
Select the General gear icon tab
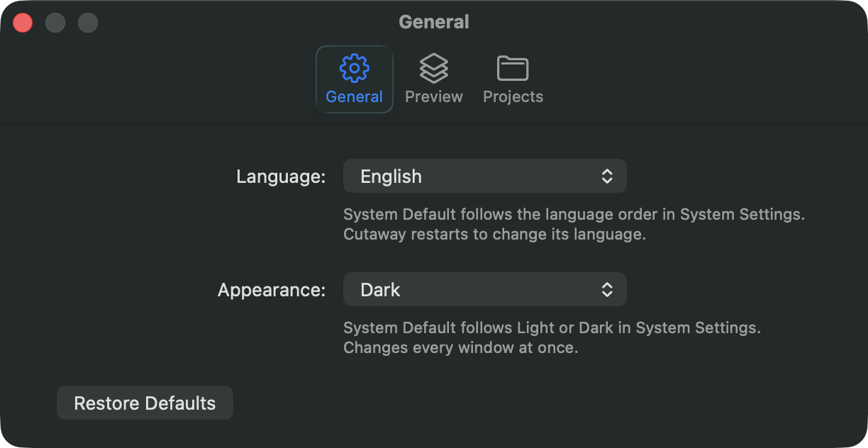point(354,79)
